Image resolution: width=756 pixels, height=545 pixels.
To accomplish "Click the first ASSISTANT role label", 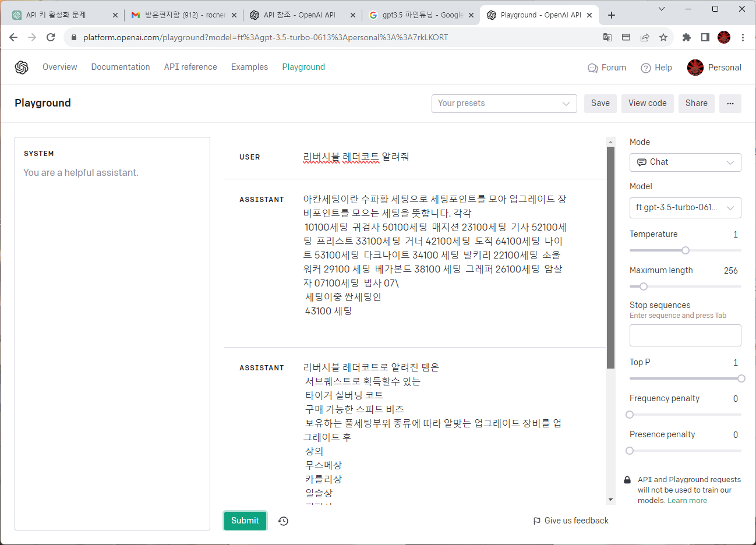I will click(x=262, y=200).
